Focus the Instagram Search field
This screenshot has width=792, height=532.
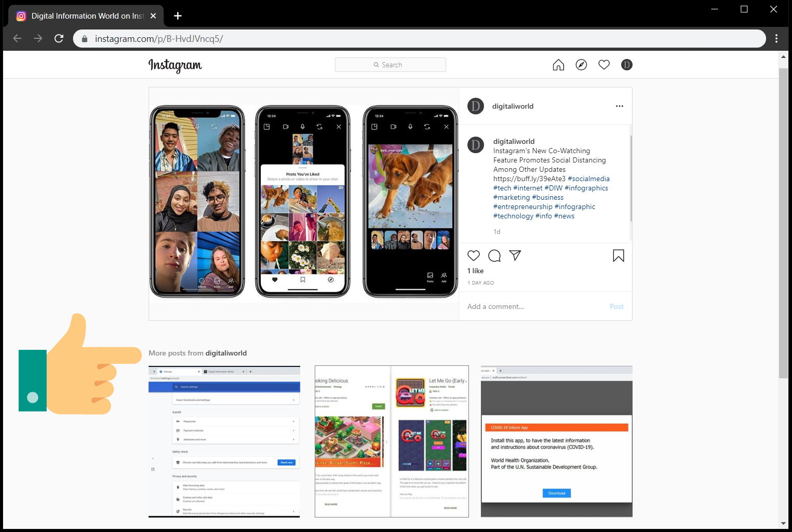pos(390,65)
